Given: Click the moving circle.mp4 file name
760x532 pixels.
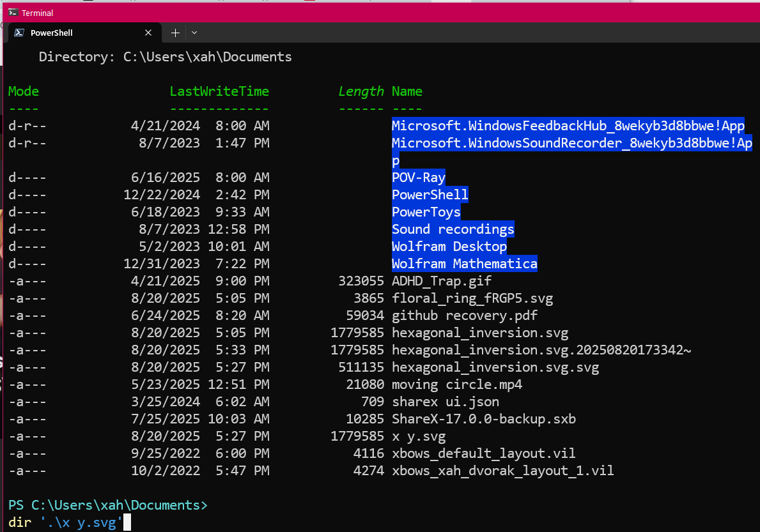Looking at the screenshot, I should click(457, 385).
